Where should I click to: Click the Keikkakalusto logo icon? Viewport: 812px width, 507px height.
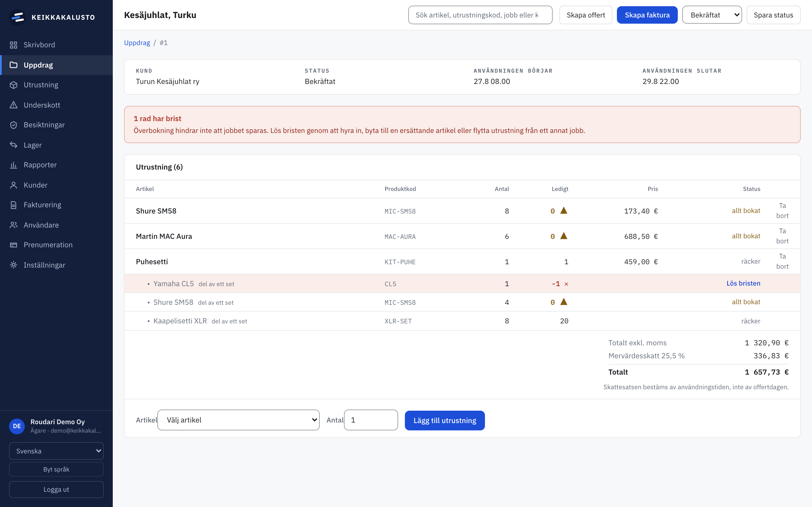17,17
